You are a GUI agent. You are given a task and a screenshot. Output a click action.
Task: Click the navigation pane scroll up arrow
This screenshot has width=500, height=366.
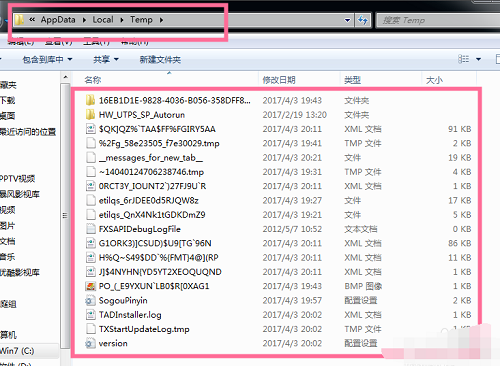(x=65, y=78)
